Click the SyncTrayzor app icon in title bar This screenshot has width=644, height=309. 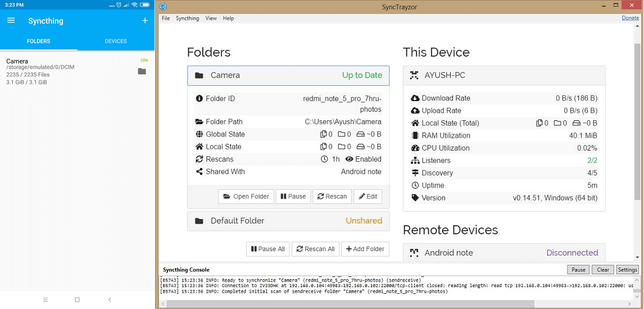pyautogui.click(x=163, y=6)
